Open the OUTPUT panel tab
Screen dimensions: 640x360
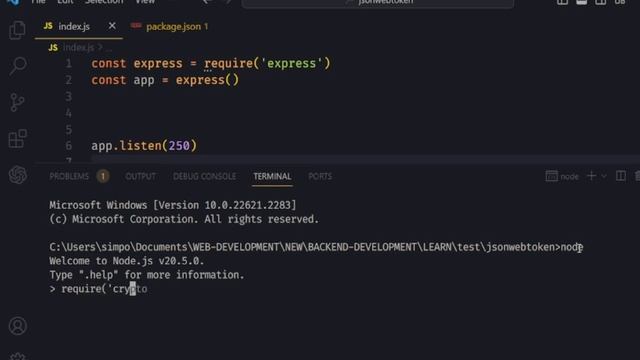[140, 176]
